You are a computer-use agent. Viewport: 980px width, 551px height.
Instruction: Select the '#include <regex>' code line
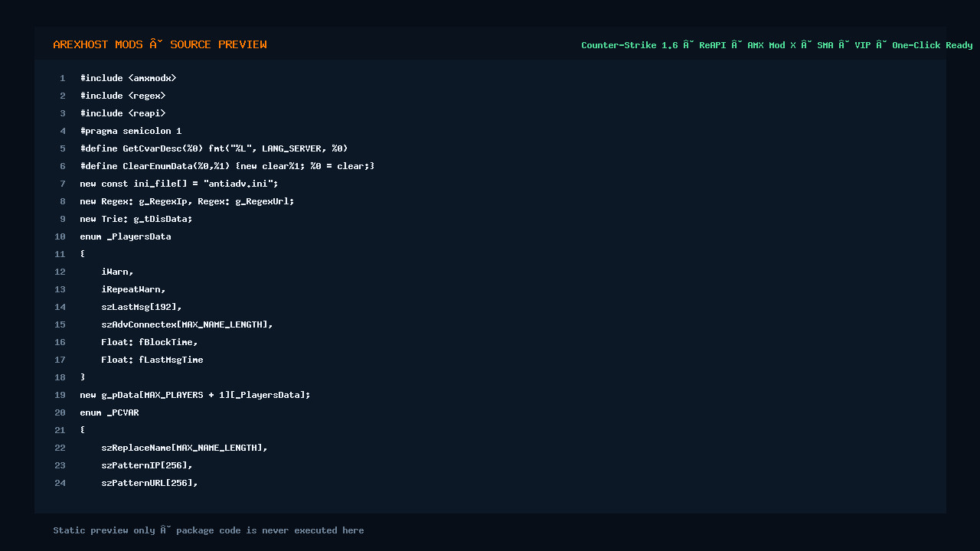[x=123, y=96]
